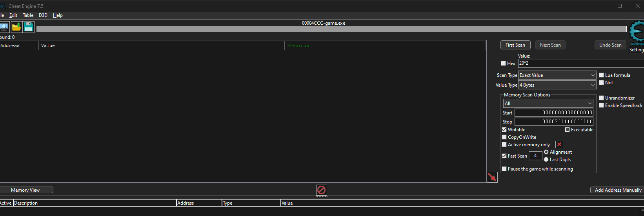The width and height of the screenshot is (644, 216).
Task: Open the Settings button under the logo
Action: click(636, 50)
